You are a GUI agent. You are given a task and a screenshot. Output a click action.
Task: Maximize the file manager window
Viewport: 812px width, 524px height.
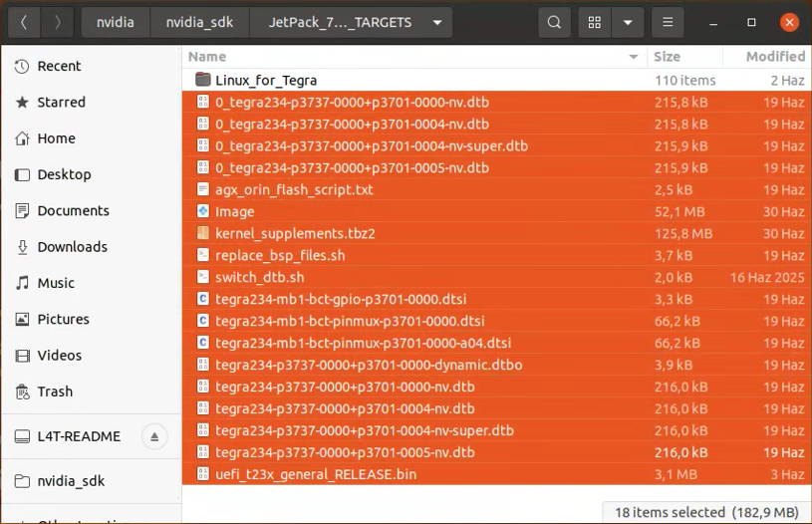[x=751, y=22]
